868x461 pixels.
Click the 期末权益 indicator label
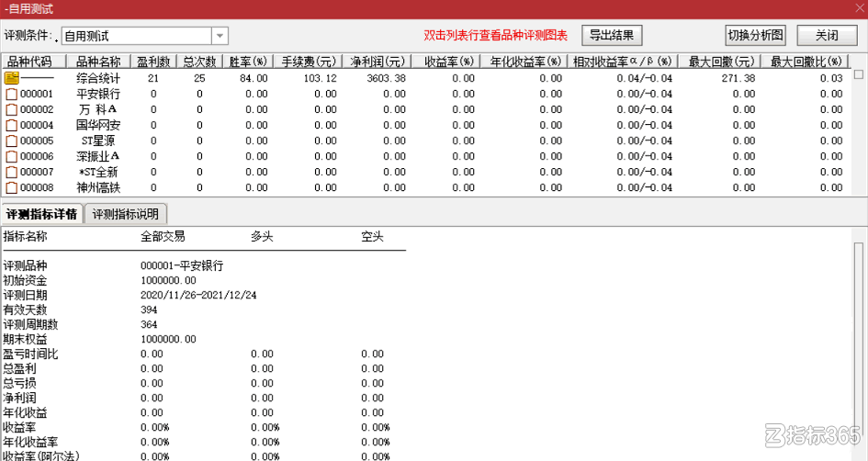point(25,339)
